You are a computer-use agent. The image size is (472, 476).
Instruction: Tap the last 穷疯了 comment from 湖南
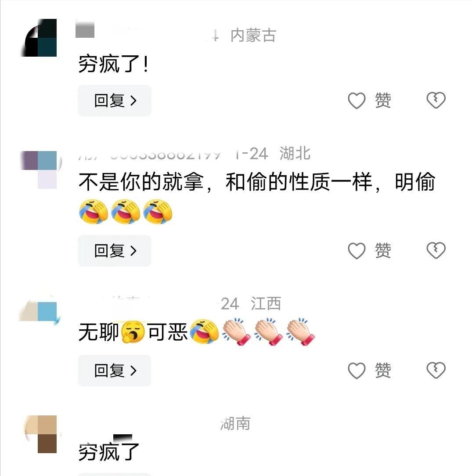click(x=108, y=452)
